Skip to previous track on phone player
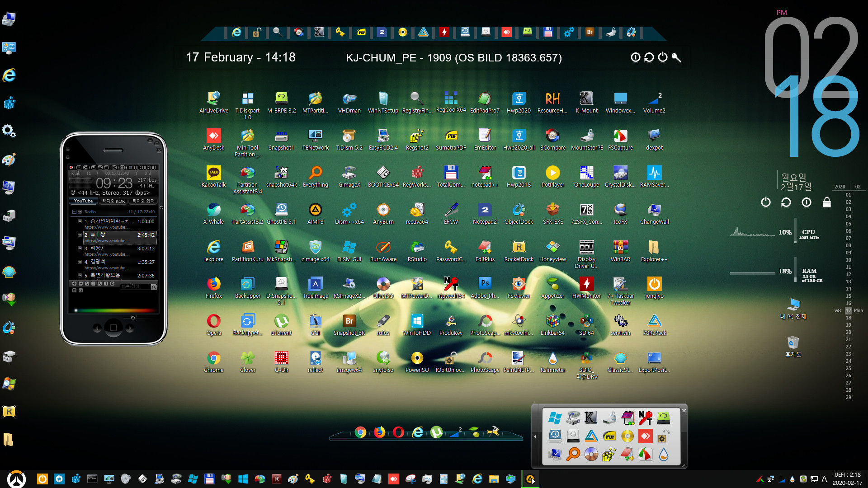Image resolution: width=868 pixels, height=488 pixels. (x=97, y=328)
